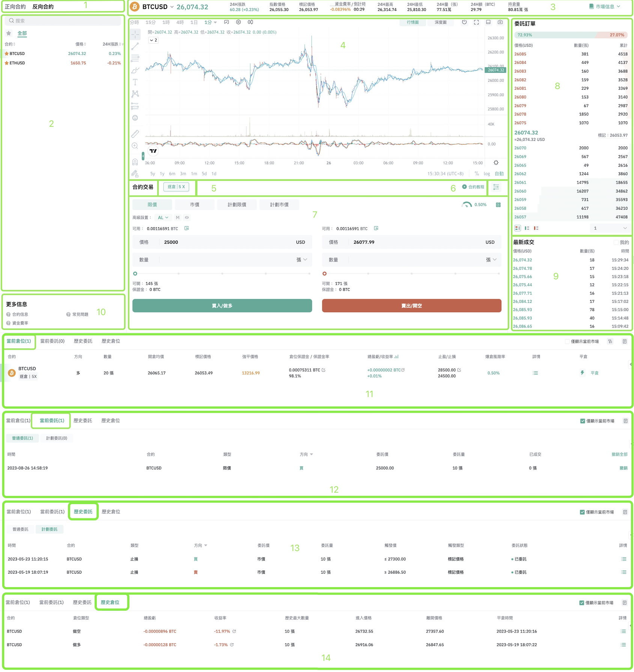Click the favorites star filter icon
This screenshot has width=634, height=672.
coord(9,33)
